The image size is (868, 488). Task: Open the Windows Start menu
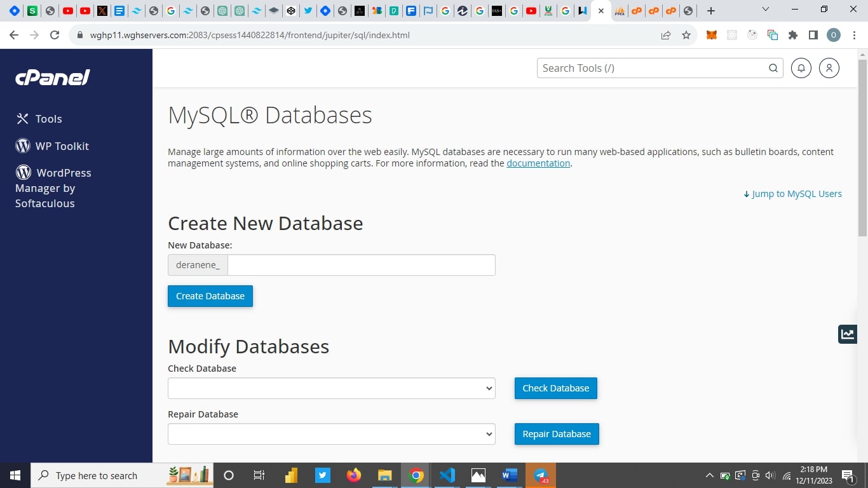(x=15, y=475)
